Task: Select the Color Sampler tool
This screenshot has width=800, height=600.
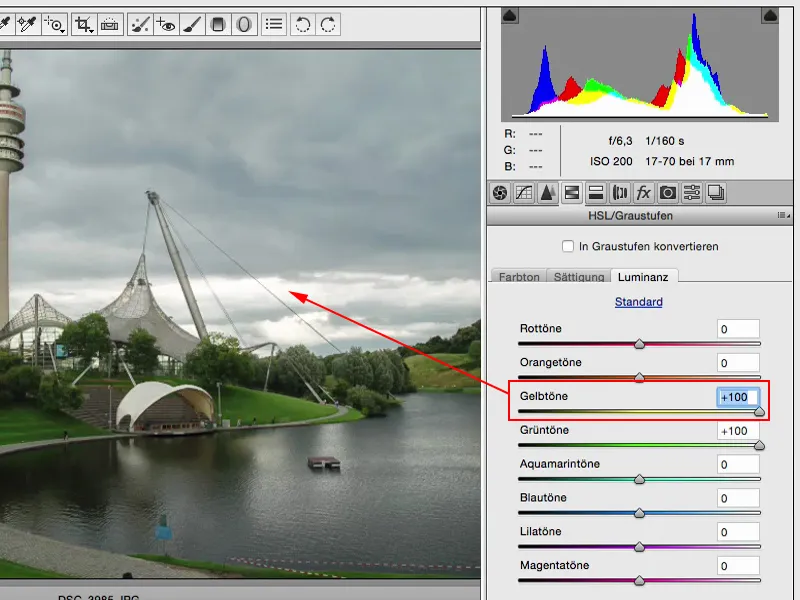Action: pos(28,24)
